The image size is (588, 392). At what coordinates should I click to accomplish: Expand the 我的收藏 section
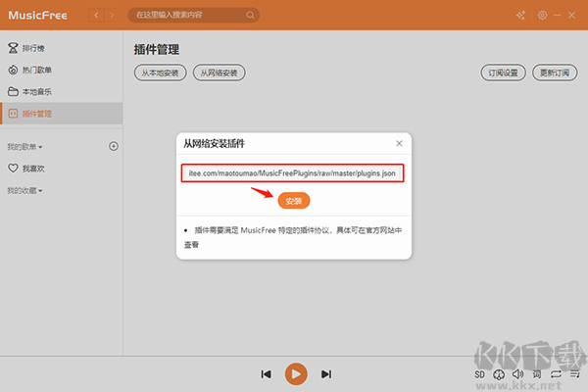(x=24, y=190)
